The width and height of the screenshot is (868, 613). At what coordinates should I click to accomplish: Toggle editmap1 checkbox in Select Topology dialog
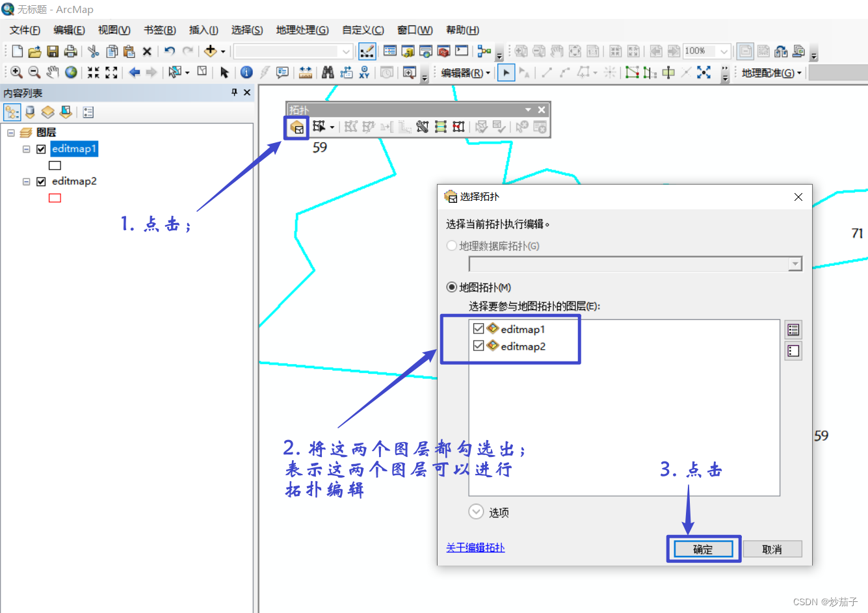(479, 329)
